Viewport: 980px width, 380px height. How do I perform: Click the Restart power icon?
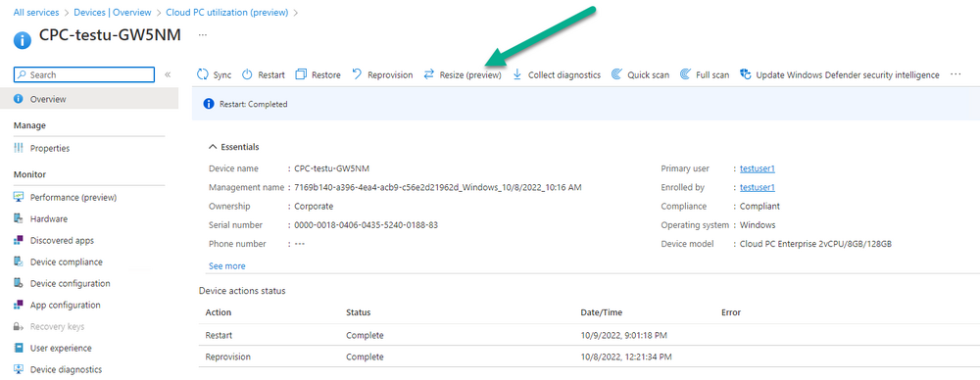point(247,75)
